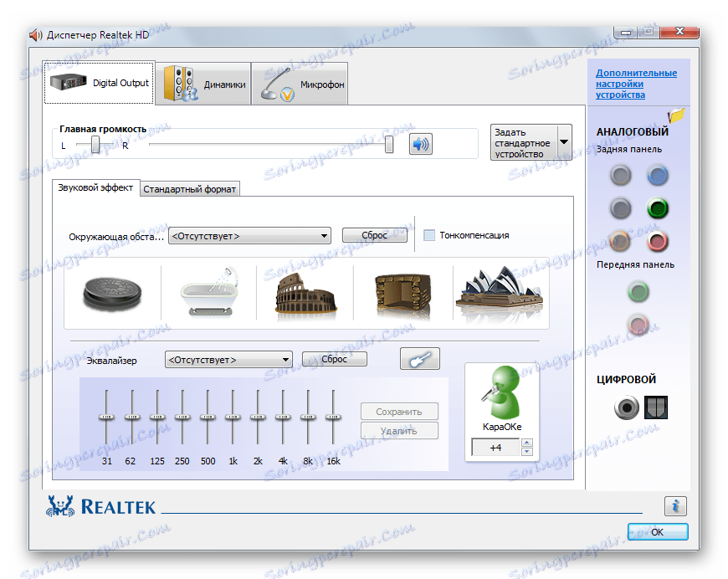Switch to the Микрофон tab
728x579 pixels.
point(300,84)
